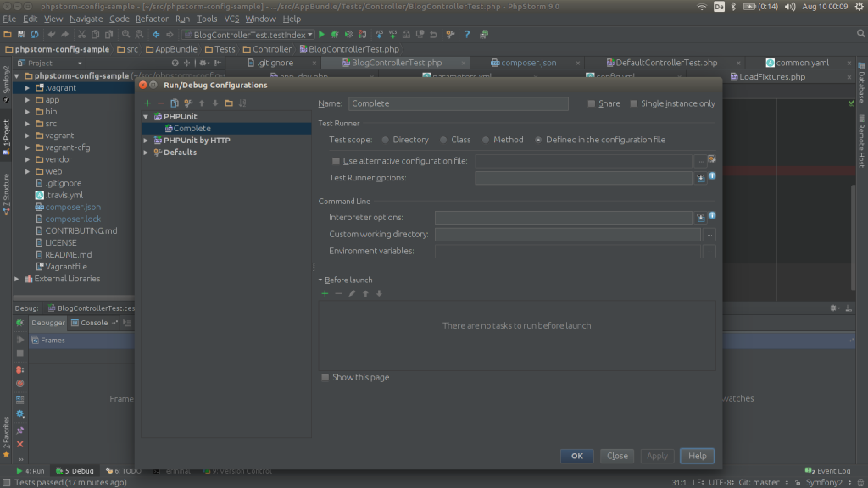Screen dimensions: 868x488
Task: Collapse the PHPUnit configuration node
Action: click(x=146, y=117)
